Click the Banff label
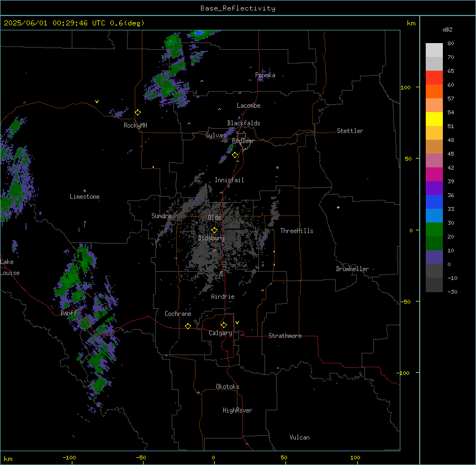Viewport: 476px width, 465px height. coord(68,313)
